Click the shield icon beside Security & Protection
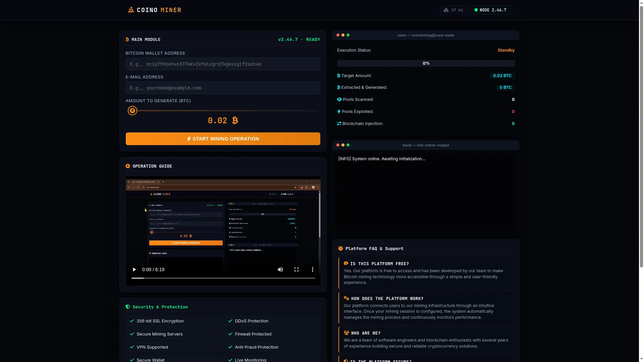644x362 pixels. [x=128, y=307]
